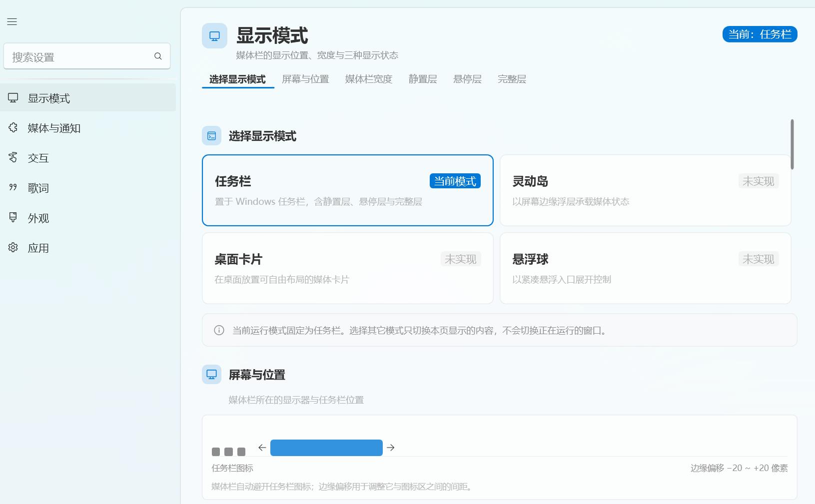Select the 任务栏 display mode card
Screen dimensions: 815x504
[348, 190]
